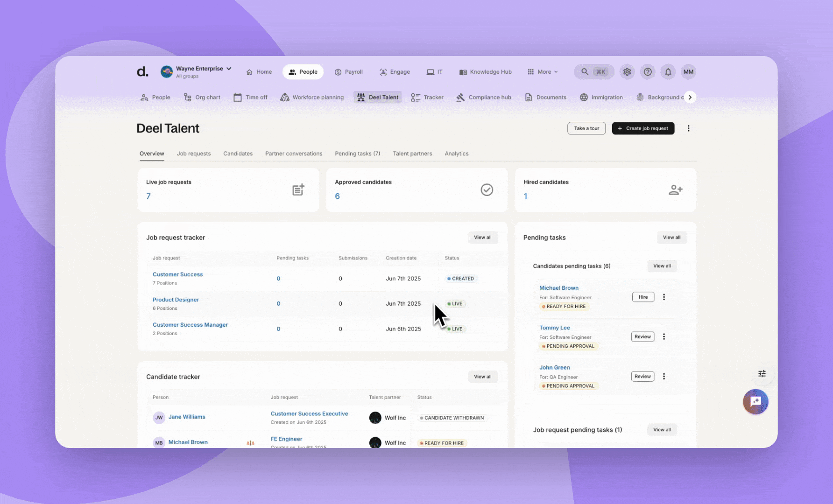Click the MB avatar for Michael Brown
Screen dimensions: 833x504
pos(159,442)
